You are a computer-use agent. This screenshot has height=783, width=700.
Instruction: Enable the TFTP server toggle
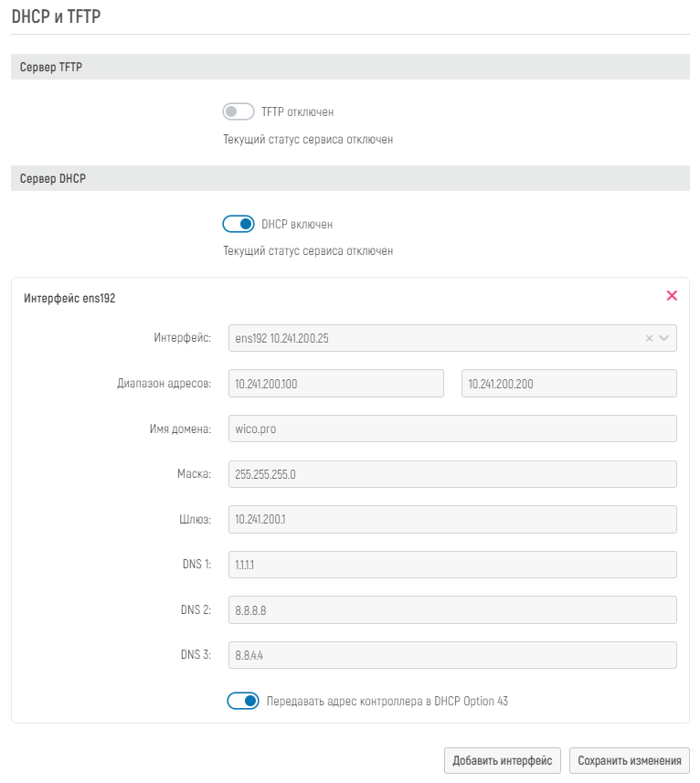click(x=238, y=111)
